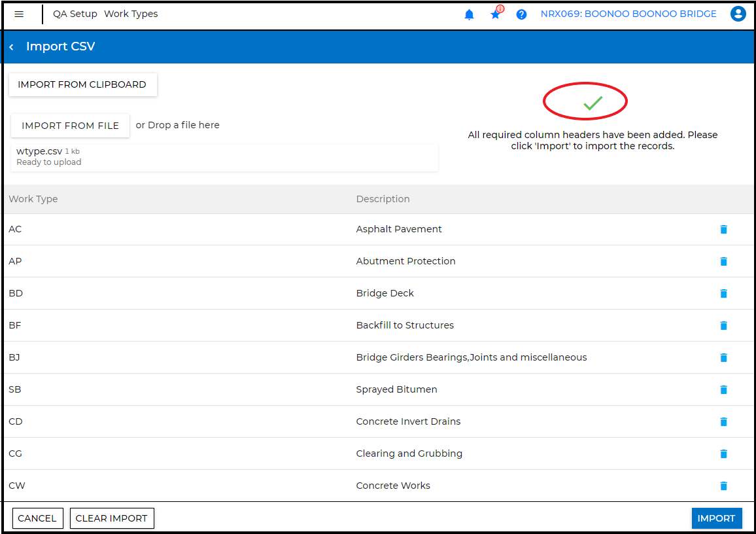The image size is (756, 534).
Task: Open NRX069: BOONOO BOONOO BRIDGE project link
Action: [x=628, y=14]
